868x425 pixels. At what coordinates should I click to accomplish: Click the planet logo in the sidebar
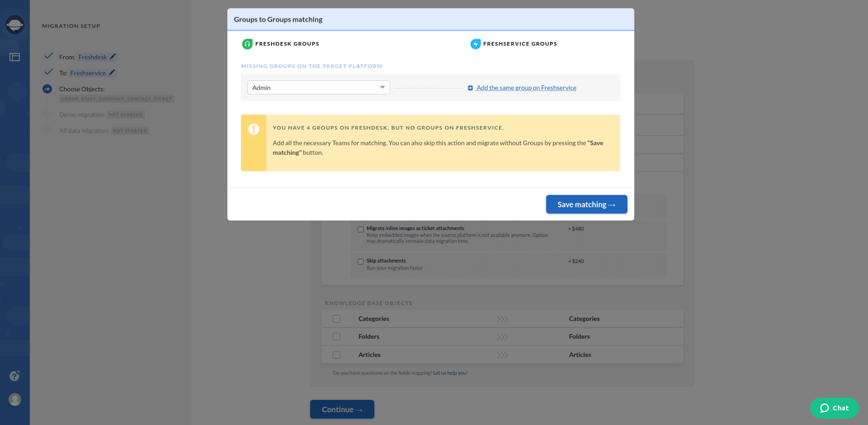click(x=15, y=25)
